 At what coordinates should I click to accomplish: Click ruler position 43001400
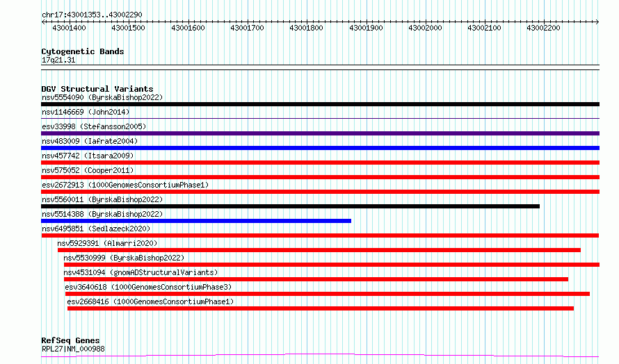point(69,28)
